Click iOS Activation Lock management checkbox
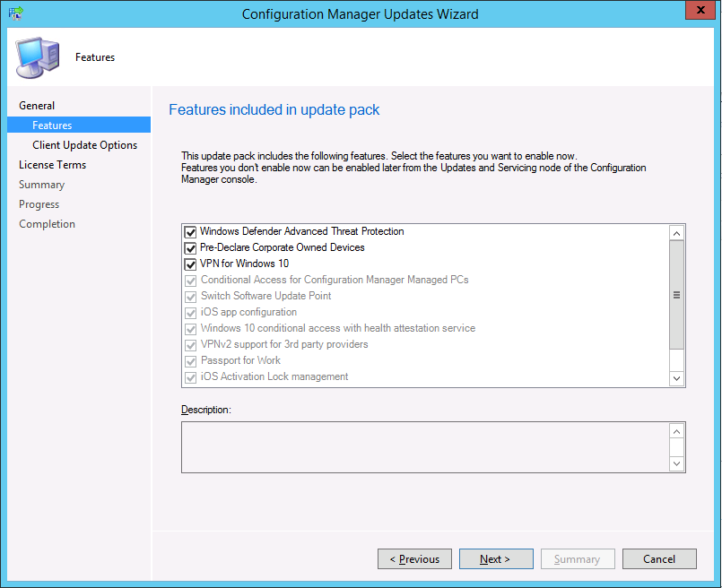 tap(190, 376)
